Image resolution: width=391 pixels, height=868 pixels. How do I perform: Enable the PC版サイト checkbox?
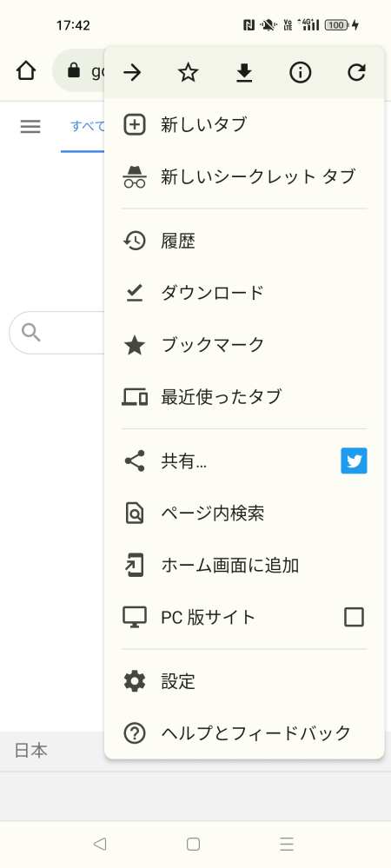[x=354, y=617]
